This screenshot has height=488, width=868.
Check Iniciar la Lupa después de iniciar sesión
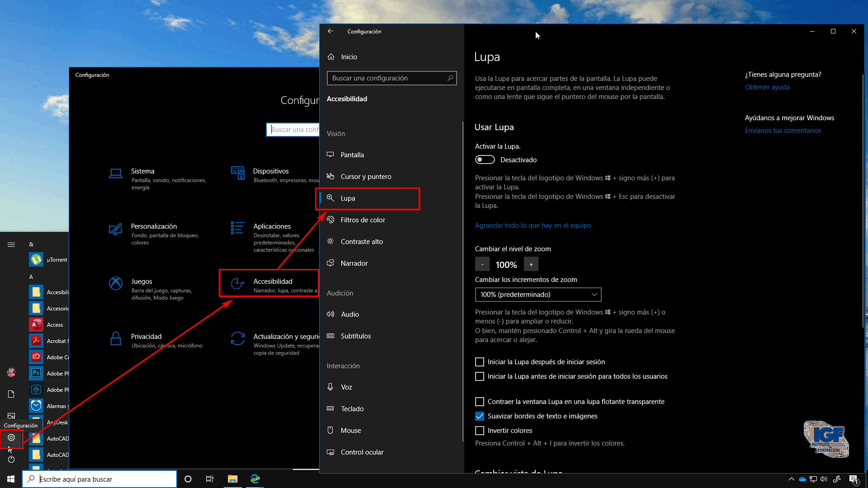480,361
